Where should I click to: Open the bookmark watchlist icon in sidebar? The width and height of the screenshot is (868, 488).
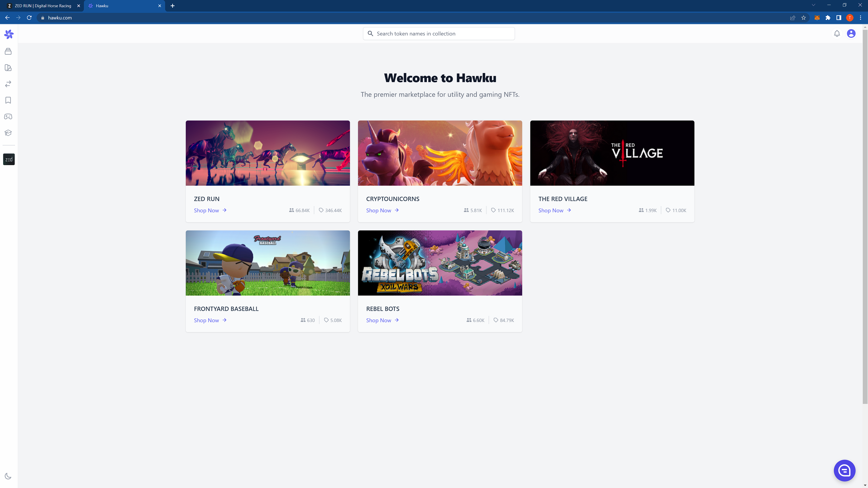click(x=8, y=100)
